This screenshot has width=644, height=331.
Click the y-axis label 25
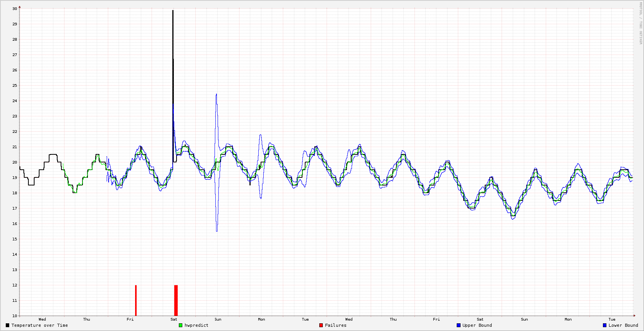(15, 85)
